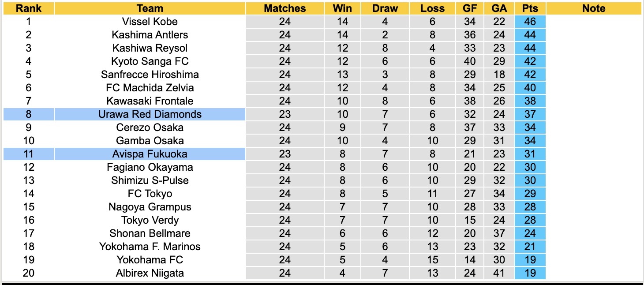Click the Loss column header
Screen dimensions: 644x285
pyautogui.click(x=432, y=8)
